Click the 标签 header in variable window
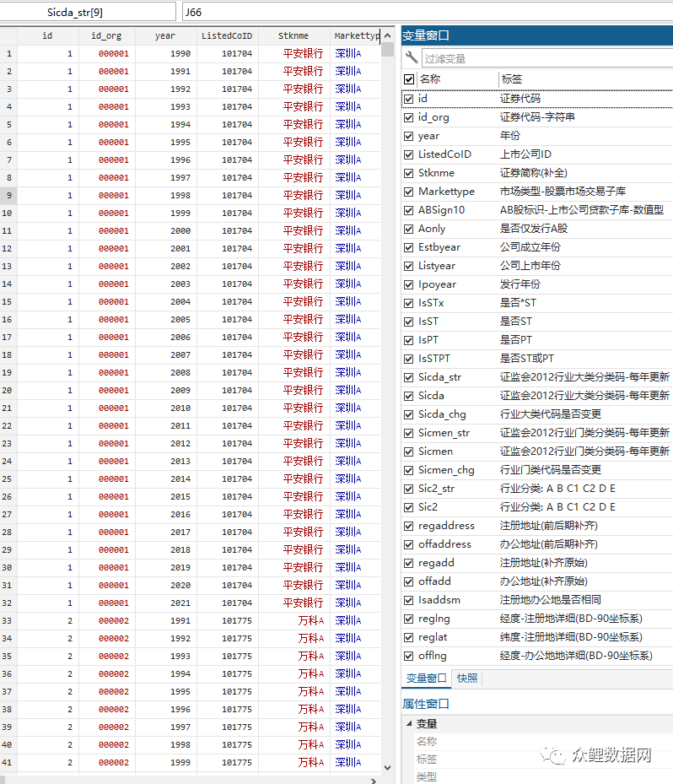 coord(512,79)
